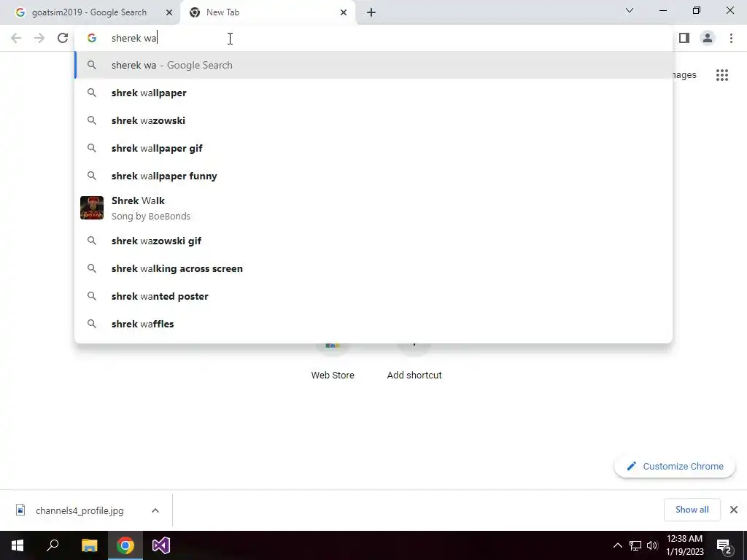The height and width of the screenshot is (560, 747).
Task: Click the Chrome taskbar icon
Action: click(125, 545)
